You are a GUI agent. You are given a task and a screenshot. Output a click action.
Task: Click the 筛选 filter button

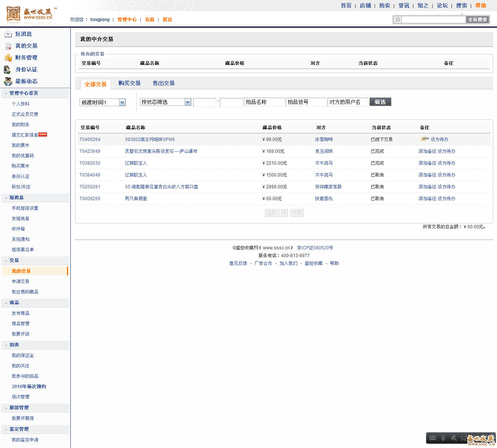[x=380, y=102]
